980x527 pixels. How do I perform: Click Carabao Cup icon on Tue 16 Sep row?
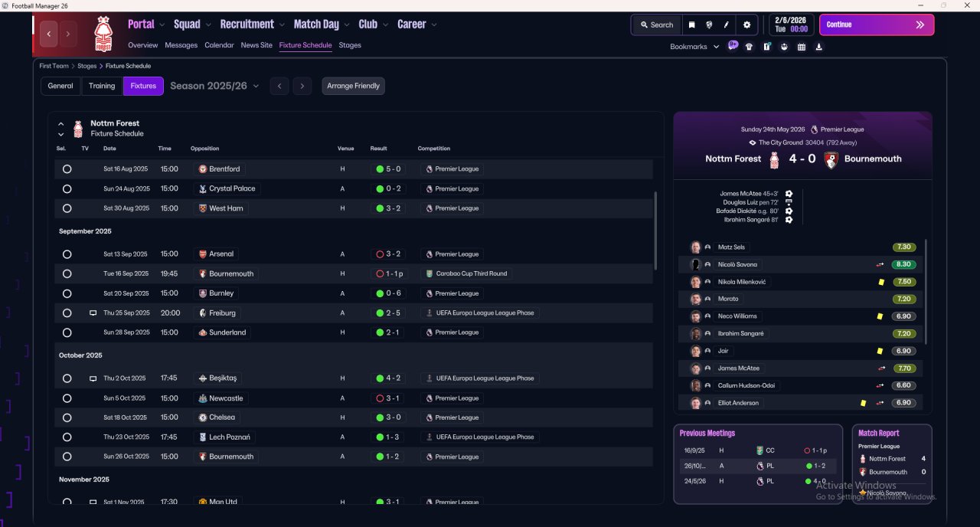pyautogui.click(x=430, y=273)
